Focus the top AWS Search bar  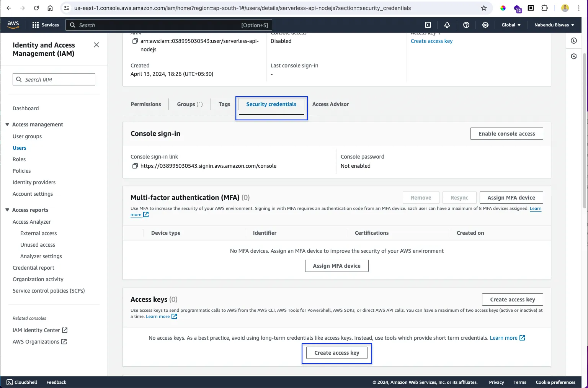169,25
